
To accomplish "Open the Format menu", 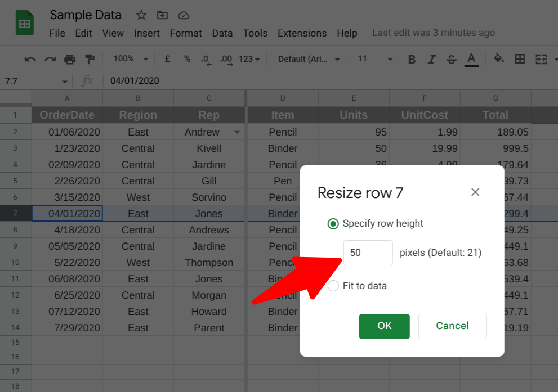I will coord(185,33).
